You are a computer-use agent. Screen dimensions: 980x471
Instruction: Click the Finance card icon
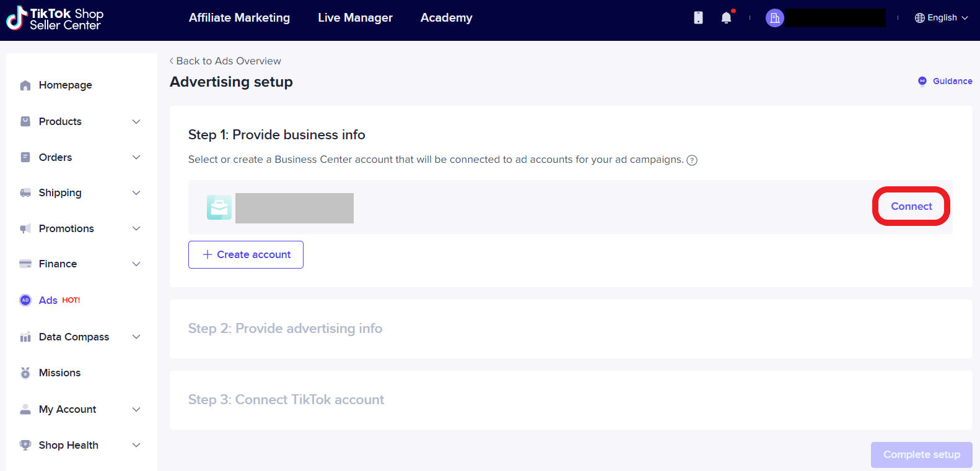(25, 264)
